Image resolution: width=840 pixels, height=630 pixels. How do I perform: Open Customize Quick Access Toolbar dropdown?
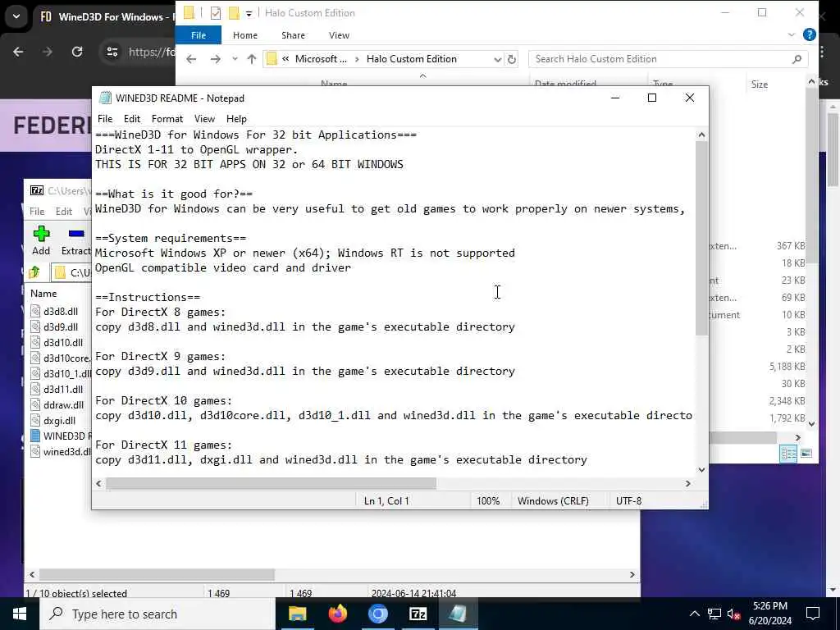(x=249, y=13)
